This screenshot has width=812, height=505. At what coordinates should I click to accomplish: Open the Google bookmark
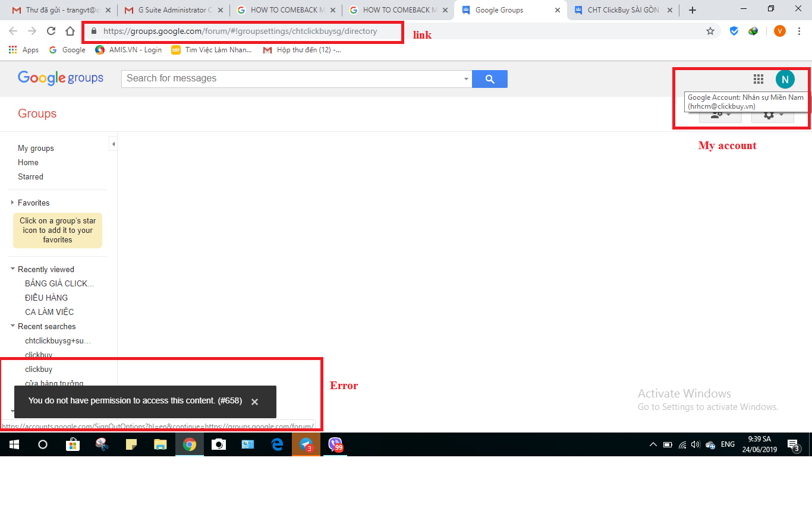point(67,50)
